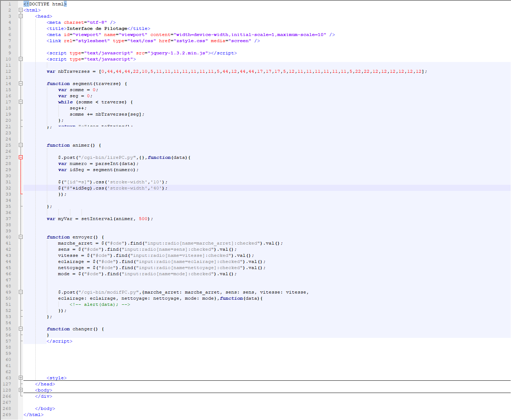Click the "zstyle.css" href value
511x420 pixels.
(191, 41)
